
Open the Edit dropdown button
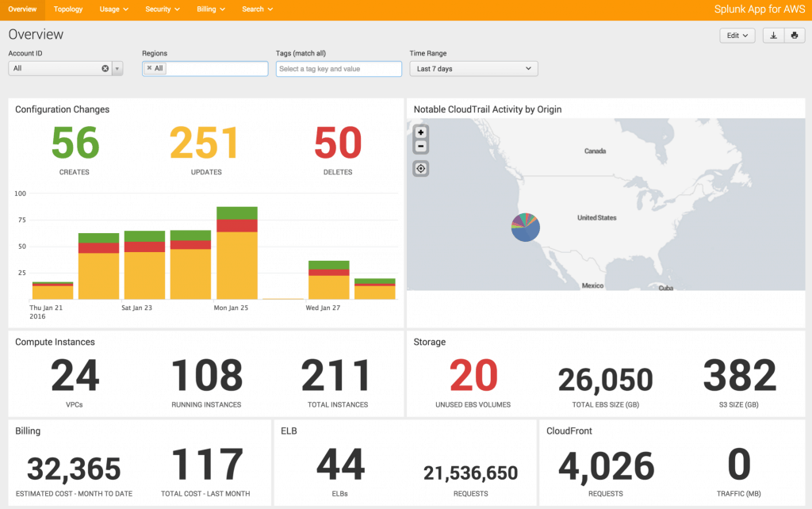[737, 36]
